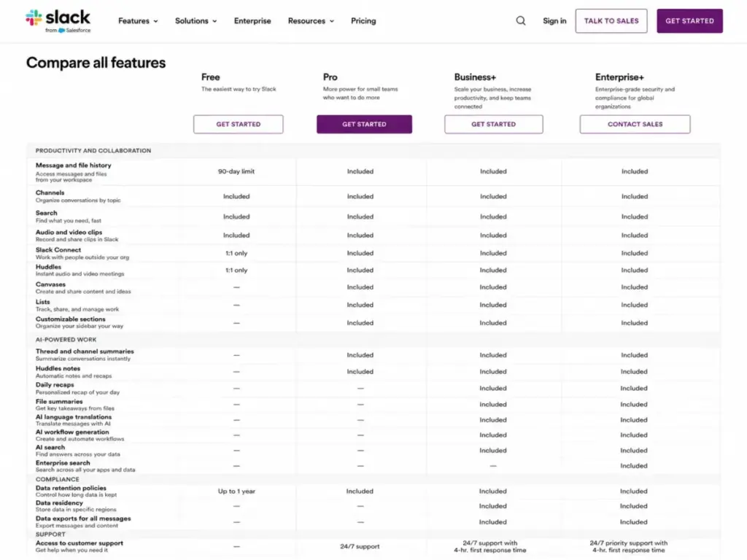Select the Free plan heading
Screen dimensions: 747x560
211,77
